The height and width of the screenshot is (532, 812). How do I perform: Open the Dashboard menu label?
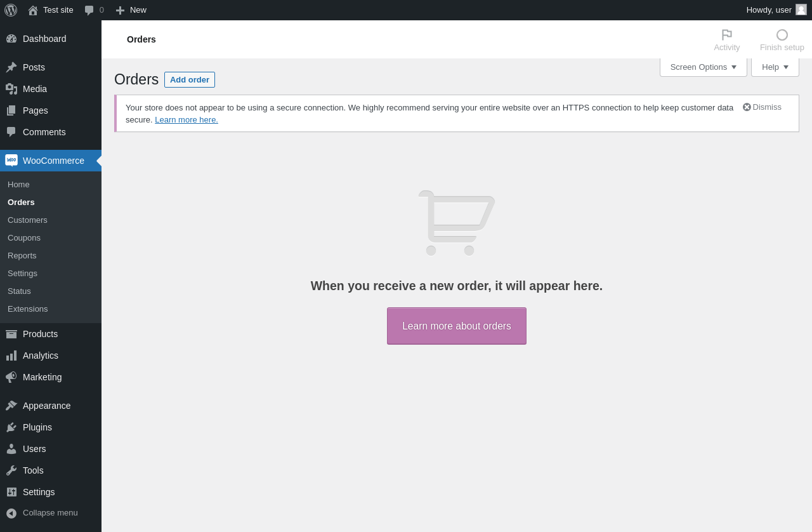44,39
